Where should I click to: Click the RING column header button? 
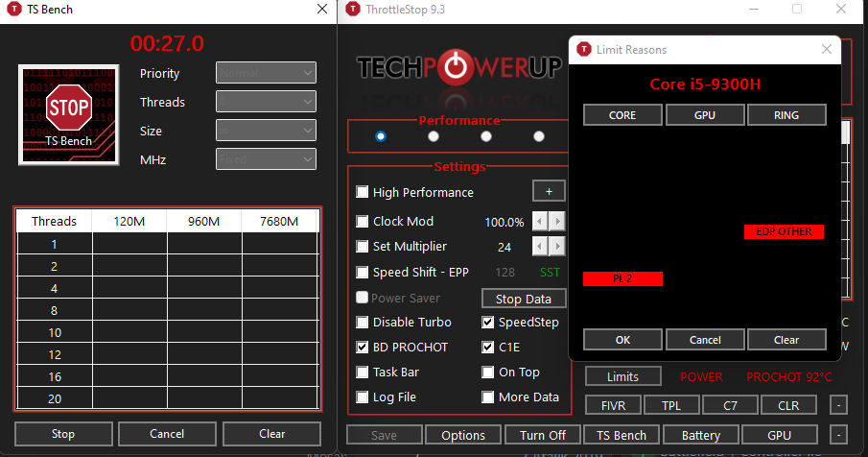point(786,115)
